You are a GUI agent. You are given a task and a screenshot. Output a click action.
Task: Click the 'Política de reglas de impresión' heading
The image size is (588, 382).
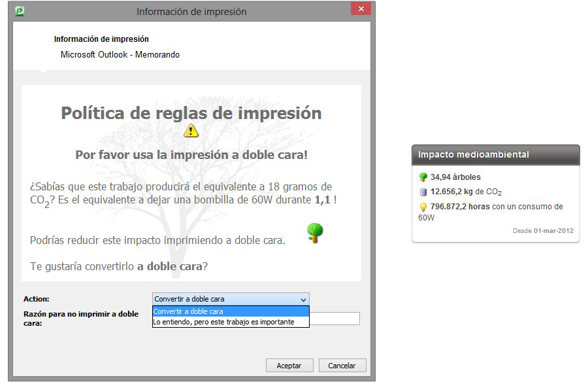coord(191,113)
